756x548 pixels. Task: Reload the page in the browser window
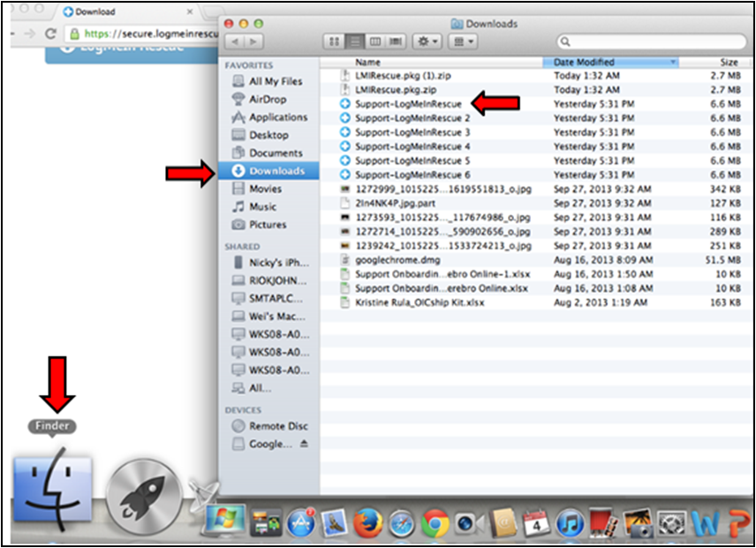point(50,34)
